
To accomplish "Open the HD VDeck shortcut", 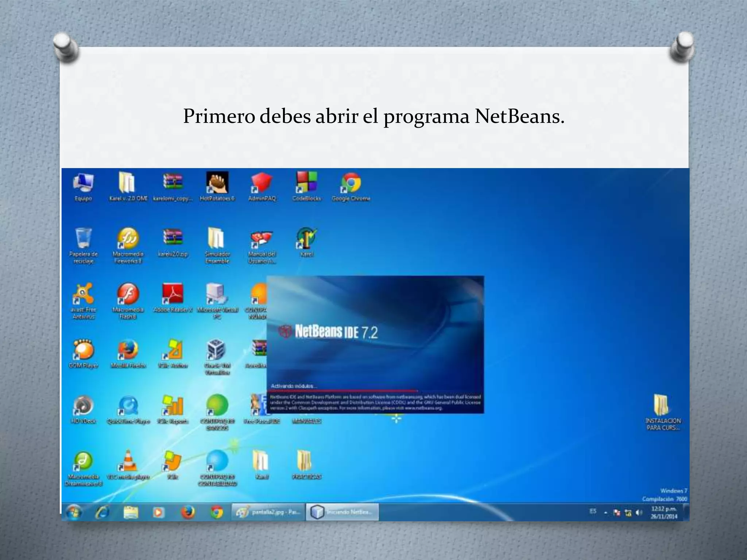I will coord(84,409).
